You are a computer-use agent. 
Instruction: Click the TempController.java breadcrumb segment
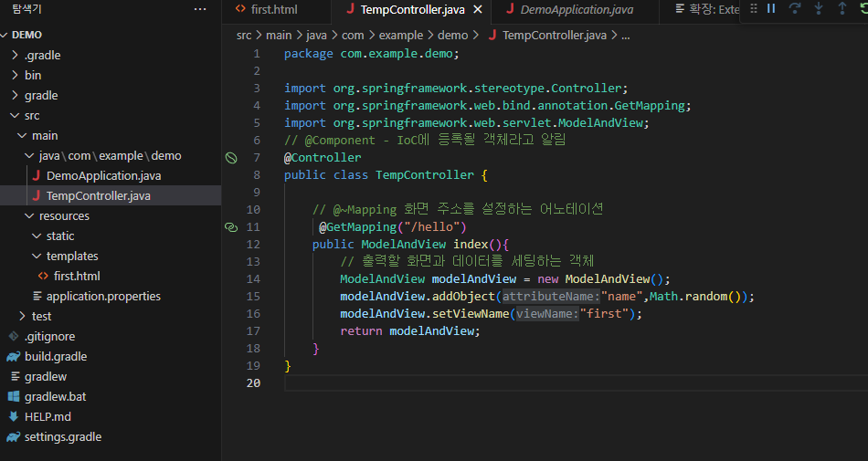(554, 36)
